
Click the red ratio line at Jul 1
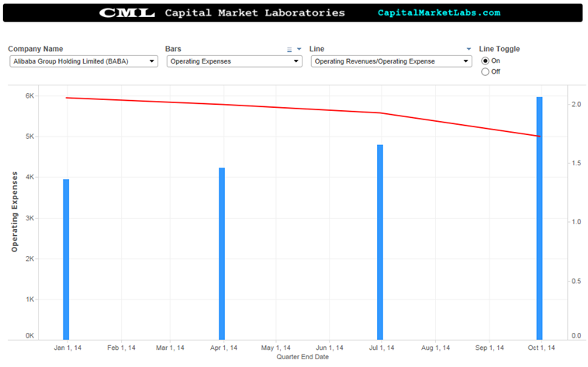[380, 113]
